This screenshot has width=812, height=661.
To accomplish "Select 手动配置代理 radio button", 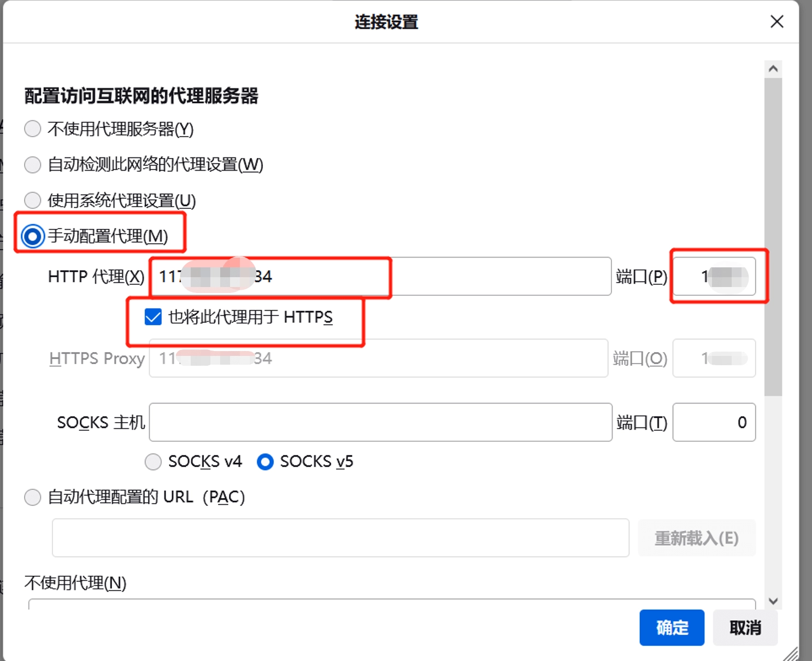I will tap(33, 237).
